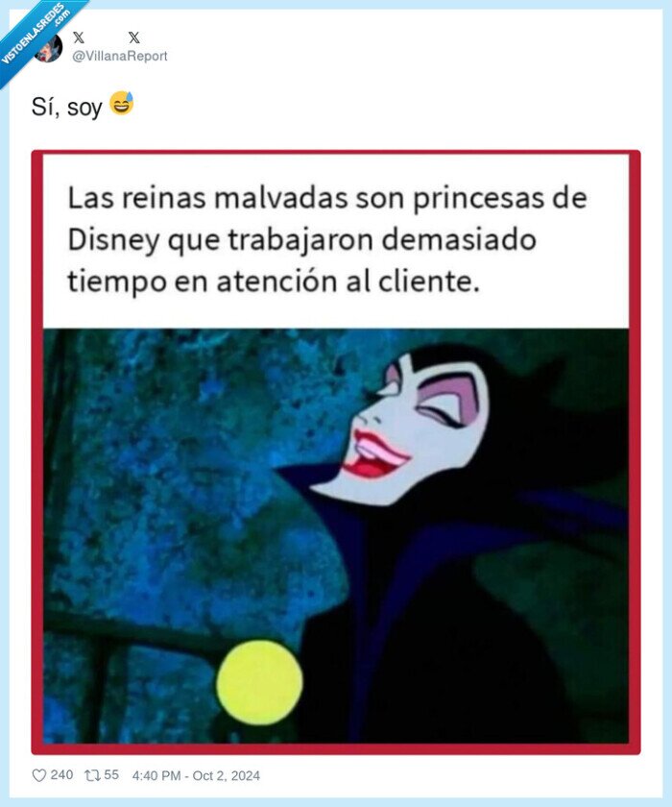
Task: Click the "Oct 2, 2024" date text
Action: [x=227, y=775]
